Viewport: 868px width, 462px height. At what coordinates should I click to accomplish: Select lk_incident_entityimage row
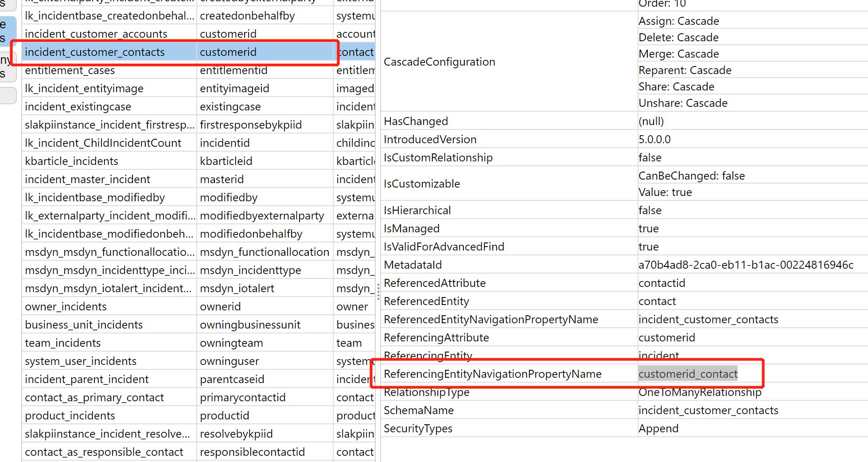pos(199,88)
